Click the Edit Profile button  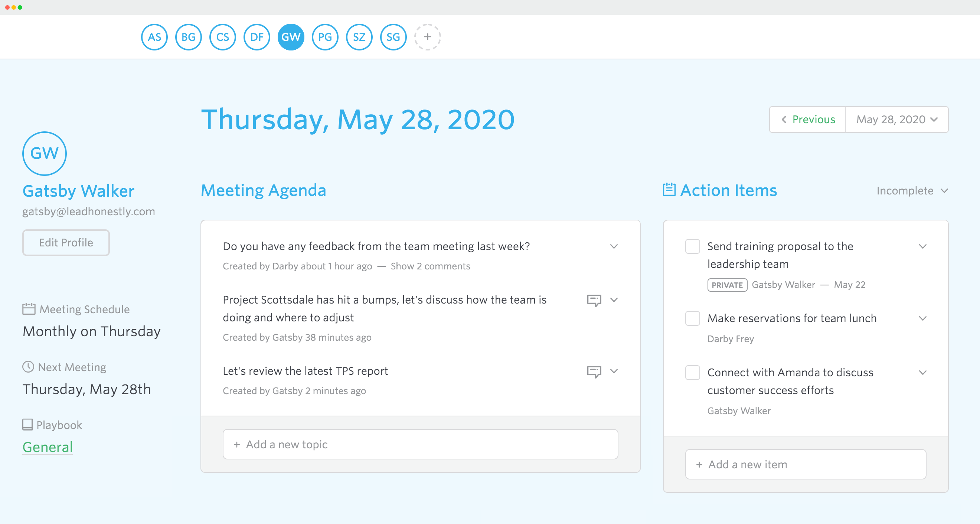(65, 242)
